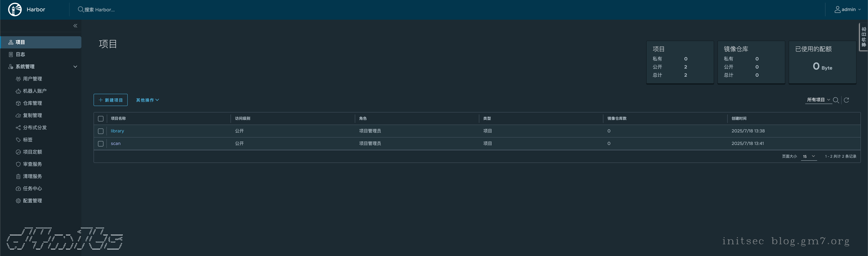Select the library project checkbox
This screenshot has height=256, width=868.
100,131
